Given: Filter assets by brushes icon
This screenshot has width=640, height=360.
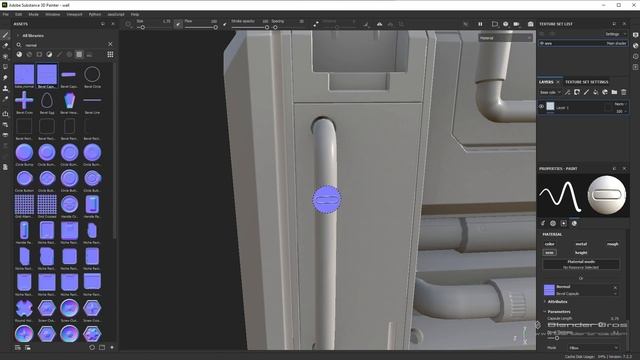Looking at the screenshot, I should click(59, 54).
